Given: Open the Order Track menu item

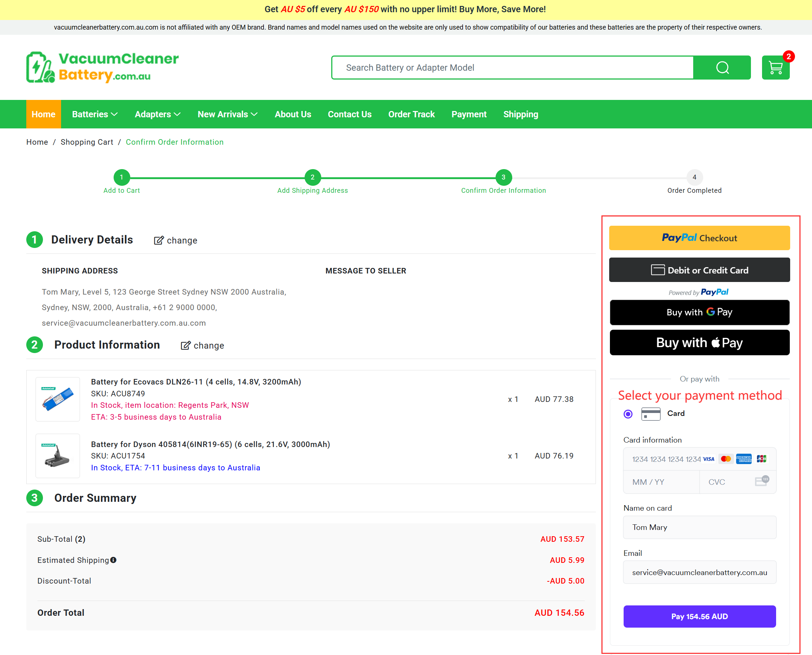Looking at the screenshot, I should (411, 114).
